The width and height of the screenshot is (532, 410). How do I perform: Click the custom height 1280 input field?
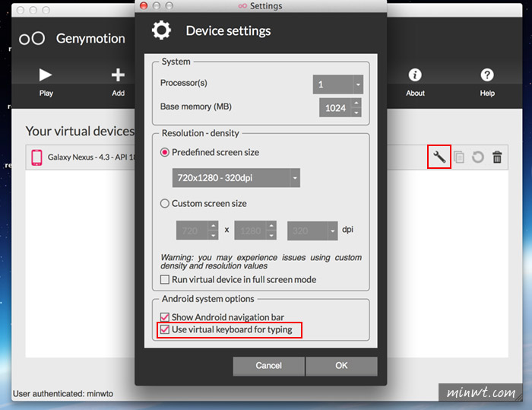[x=251, y=230]
